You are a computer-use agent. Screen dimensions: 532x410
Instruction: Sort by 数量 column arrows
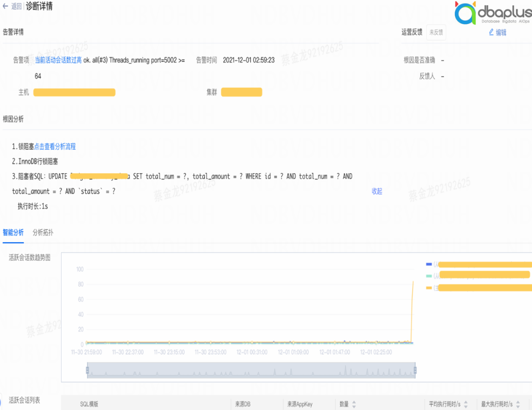click(x=354, y=404)
